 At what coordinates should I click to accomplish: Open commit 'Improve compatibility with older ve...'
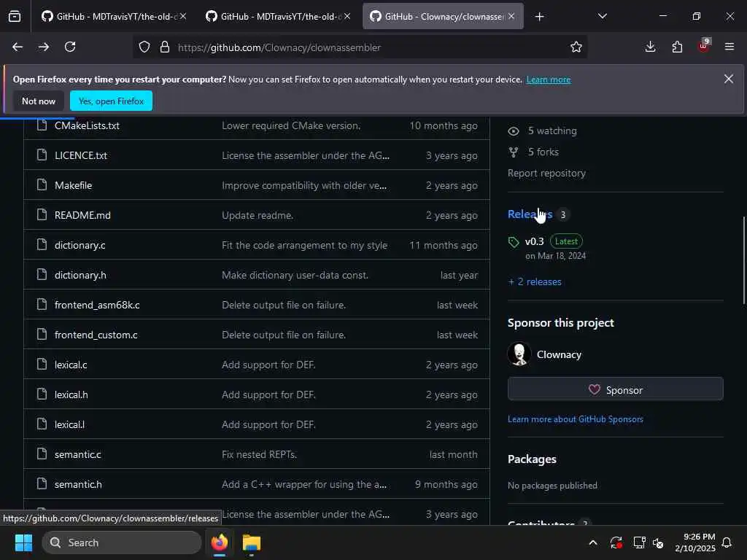[304, 186]
